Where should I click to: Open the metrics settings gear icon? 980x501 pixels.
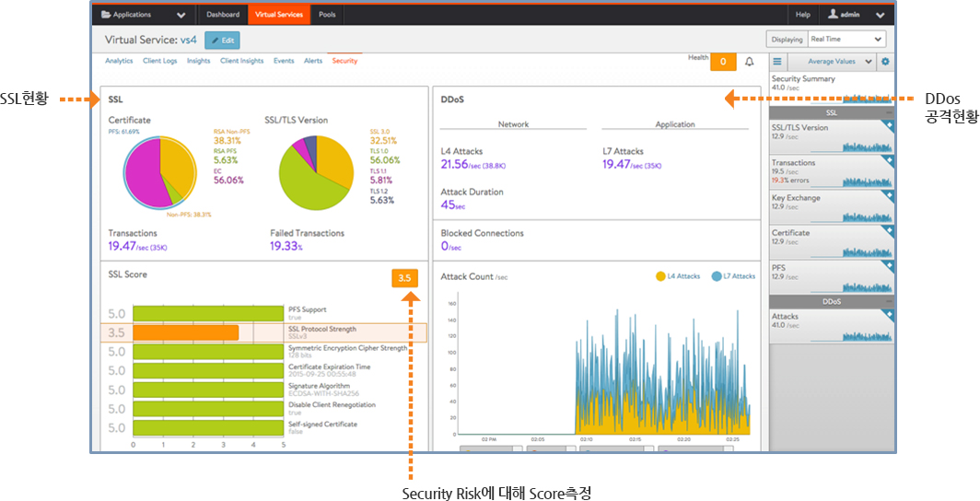pos(886,62)
